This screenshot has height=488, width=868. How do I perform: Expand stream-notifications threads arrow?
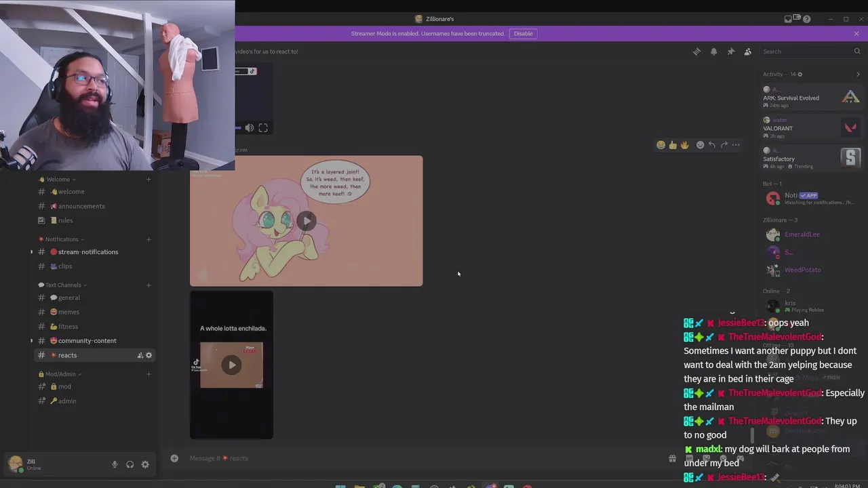(x=31, y=252)
